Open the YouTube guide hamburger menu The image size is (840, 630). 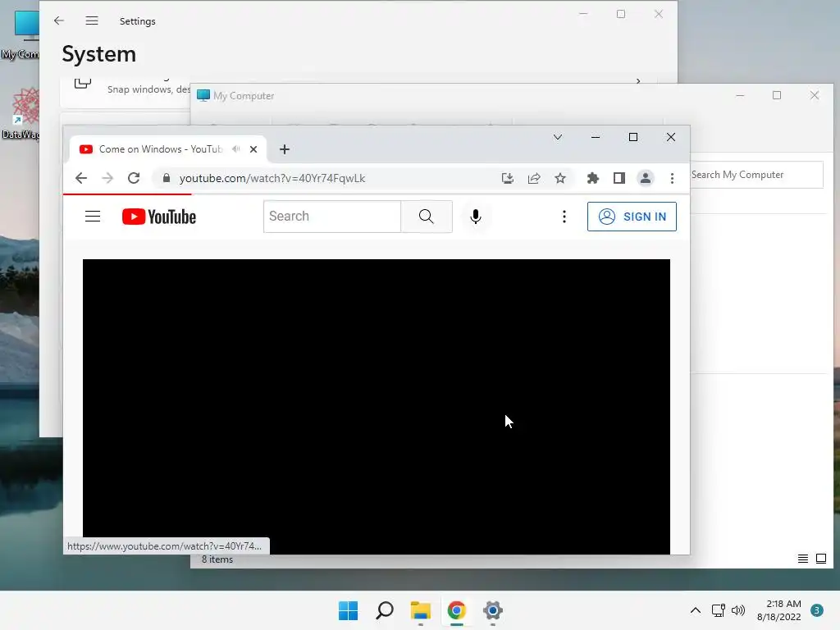click(93, 217)
